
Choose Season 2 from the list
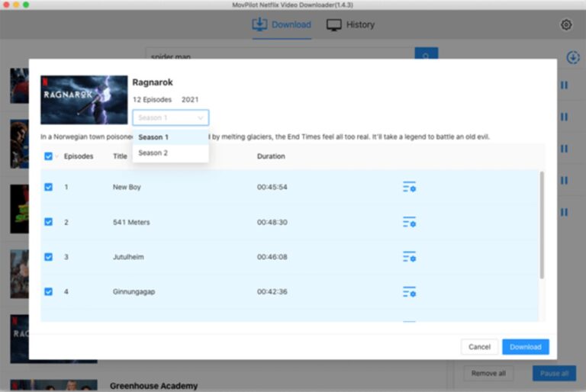153,153
